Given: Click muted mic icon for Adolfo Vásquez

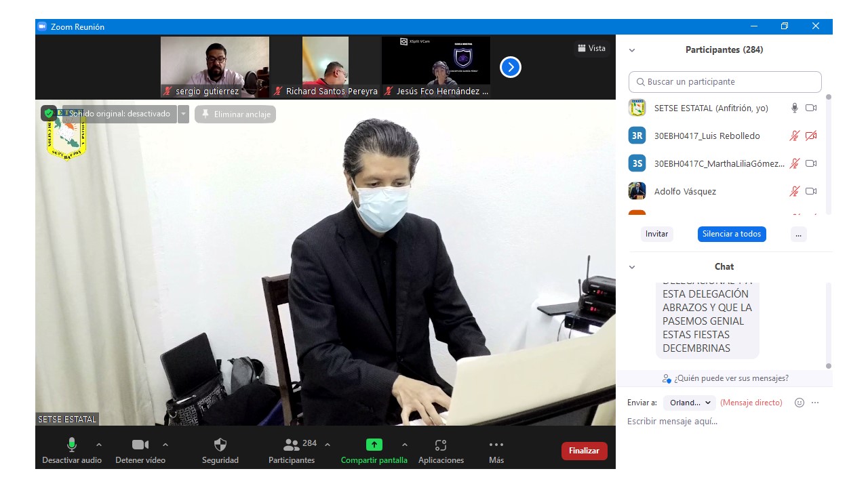Looking at the screenshot, I should [795, 191].
